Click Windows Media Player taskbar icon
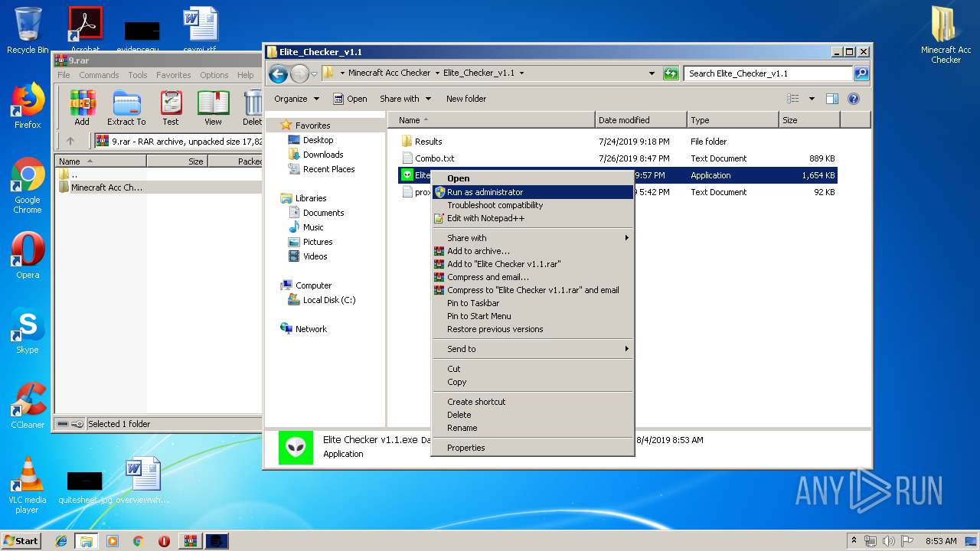 [113, 541]
